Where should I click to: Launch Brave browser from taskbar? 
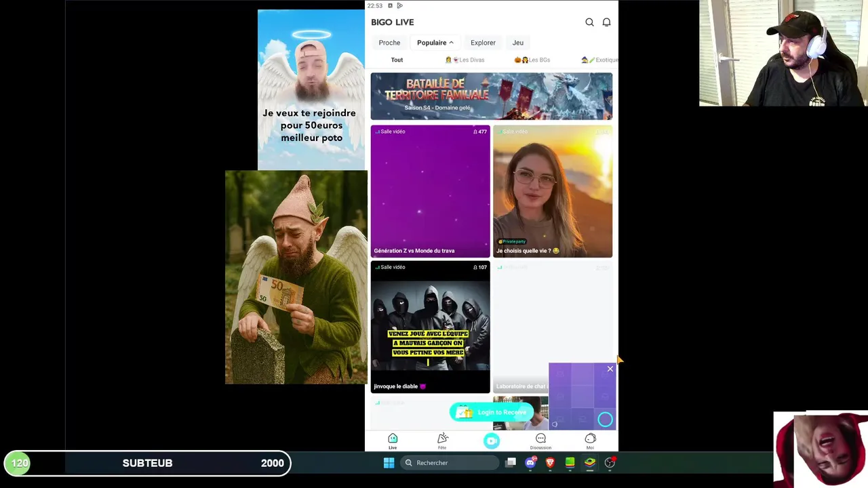pos(550,463)
